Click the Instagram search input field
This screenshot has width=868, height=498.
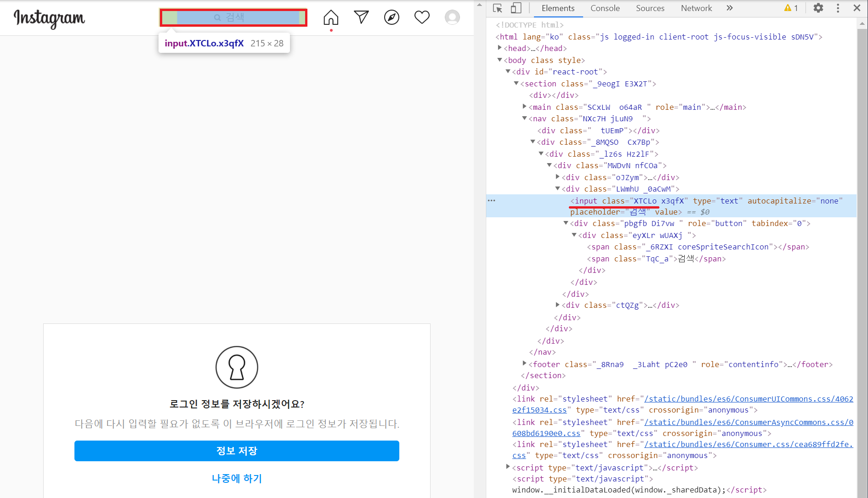pyautogui.click(x=233, y=17)
